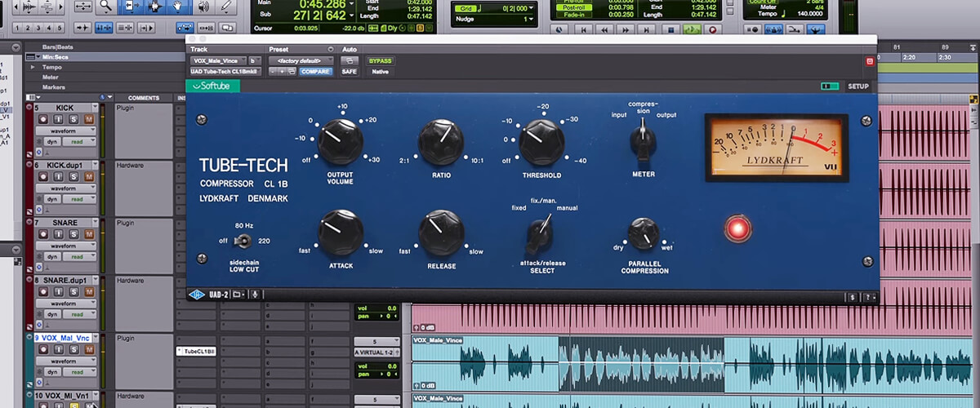Open waveform view selector on KICK track
This screenshot has height=408, width=980.
tap(65, 131)
